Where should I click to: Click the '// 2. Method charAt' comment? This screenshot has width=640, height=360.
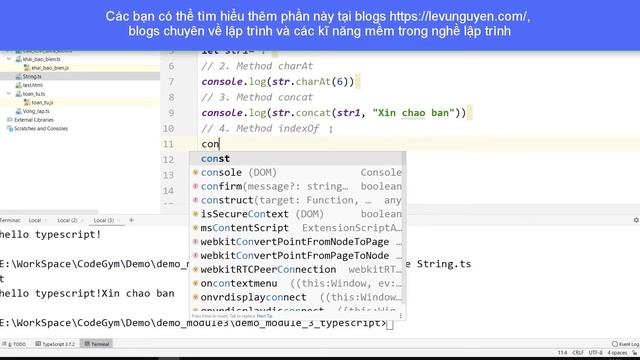pyautogui.click(x=257, y=66)
